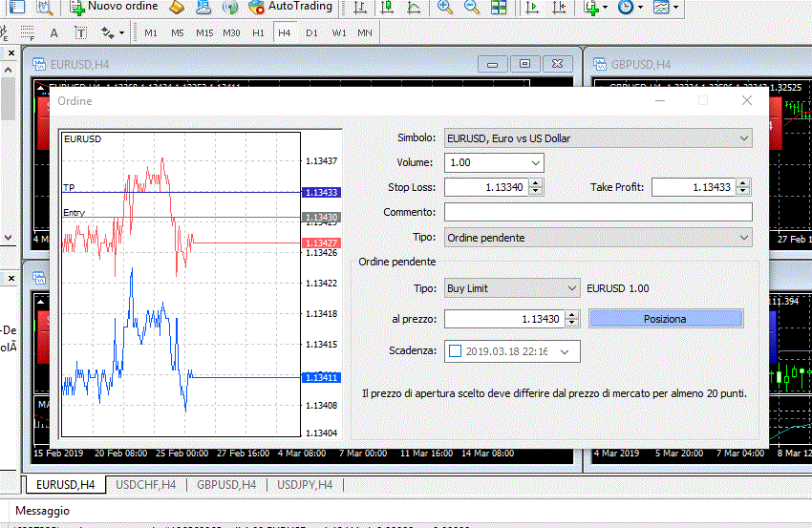812x528 pixels.
Task: Click the tile windows icon
Action: [499, 8]
